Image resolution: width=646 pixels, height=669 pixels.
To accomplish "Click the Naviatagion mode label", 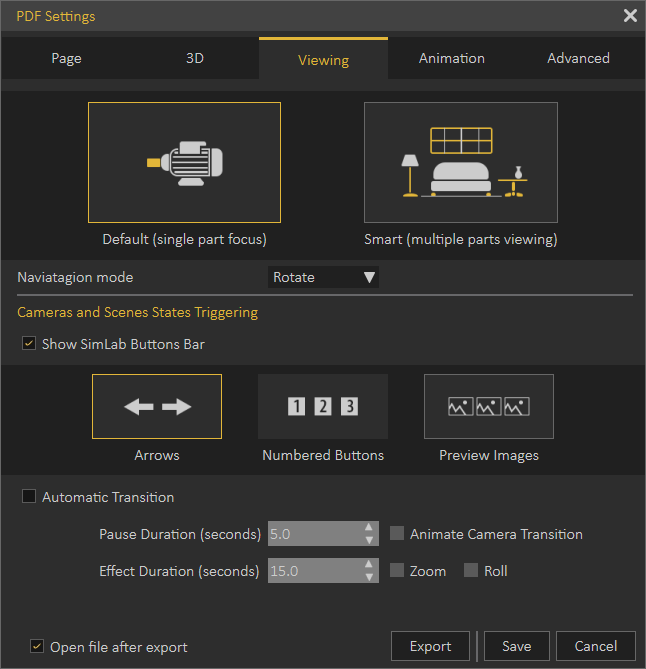I will click(75, 277).
